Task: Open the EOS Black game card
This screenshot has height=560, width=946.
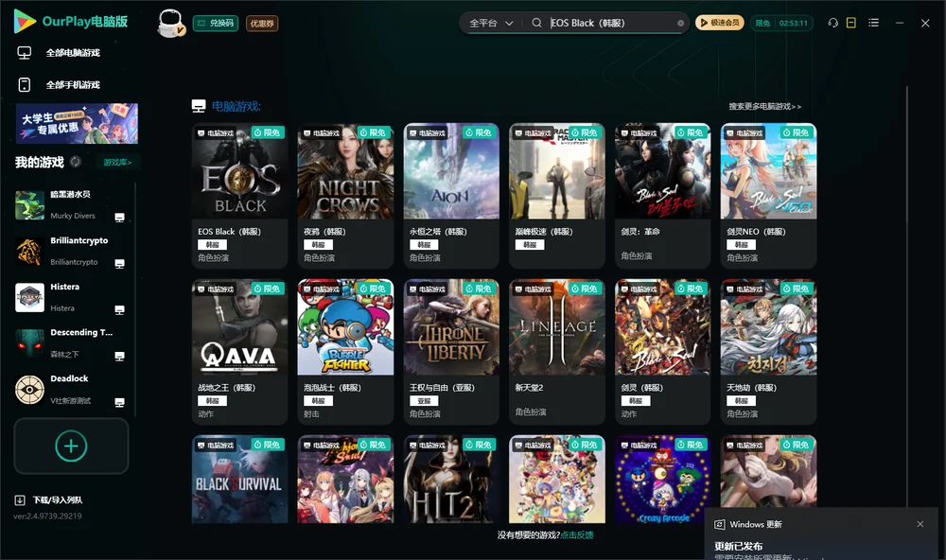Action: pos(239,196)
